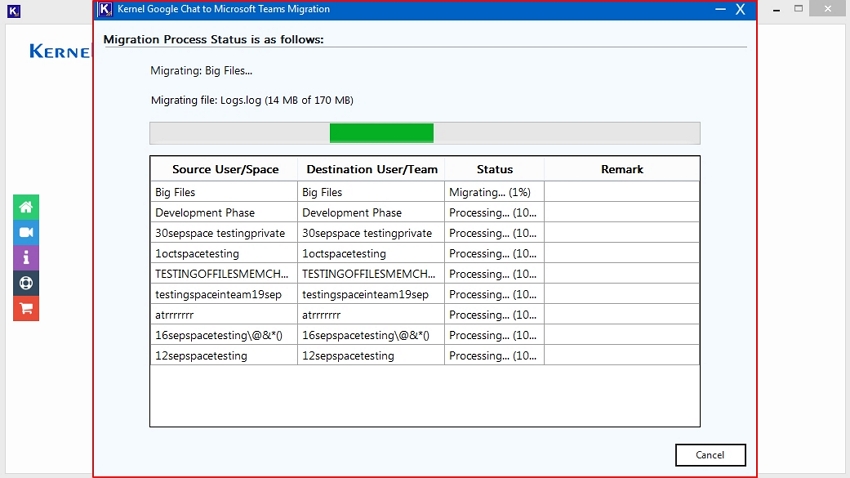This screenshot has width=850, height=478.
Task: Minimize the background Kernel window
Action: [x=776, y=10]
